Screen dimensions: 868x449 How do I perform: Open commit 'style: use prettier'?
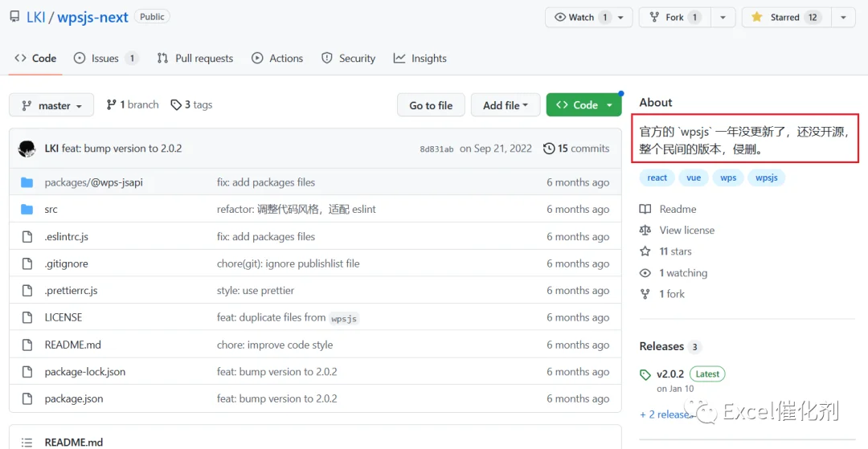[256, 290]
